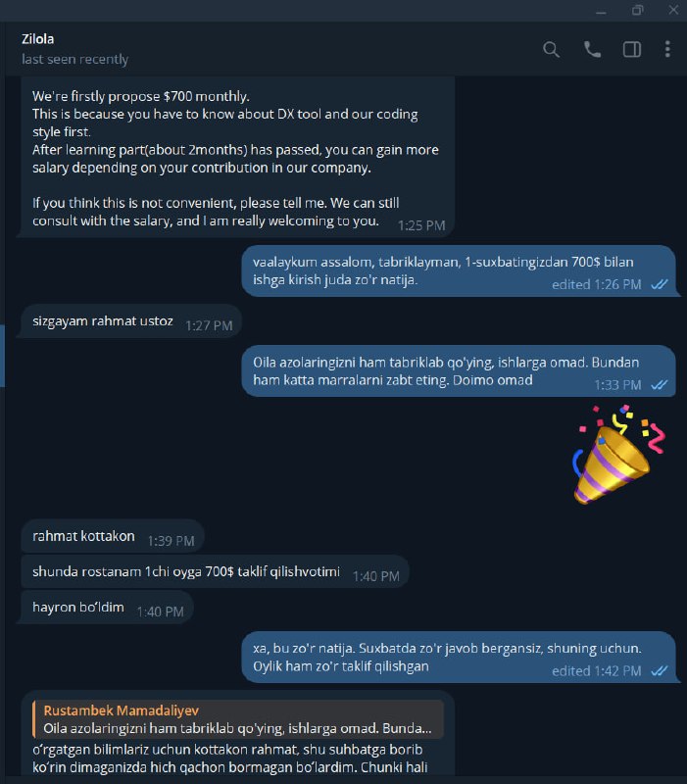Click the party popper emoji sticker
Screen dimensions: 687x784
(x=618, y=455)
